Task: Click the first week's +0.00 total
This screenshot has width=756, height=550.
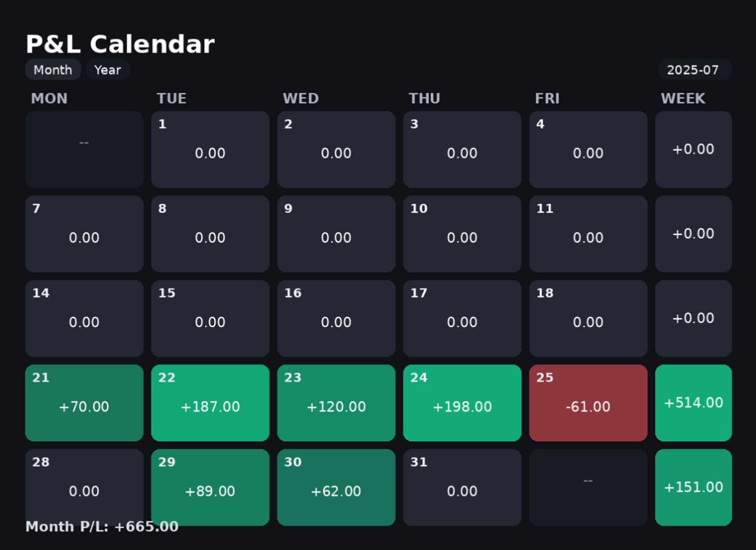Action: pos(693,149)
